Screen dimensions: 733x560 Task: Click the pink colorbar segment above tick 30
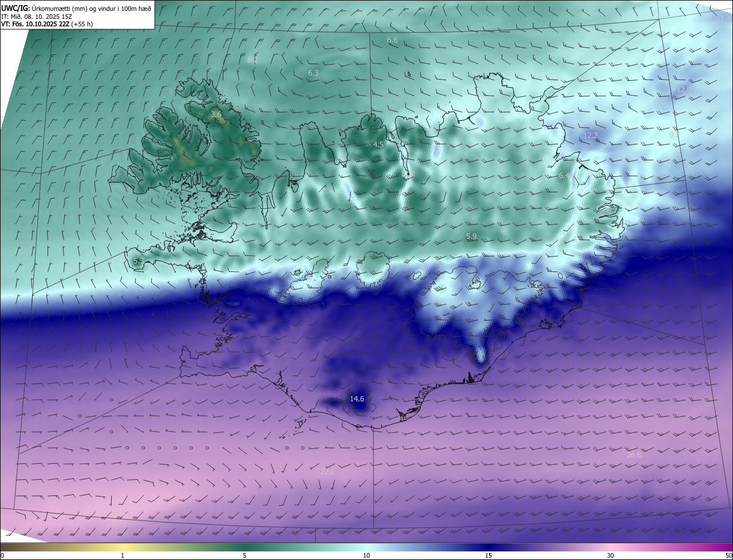(x=610, y=547)
